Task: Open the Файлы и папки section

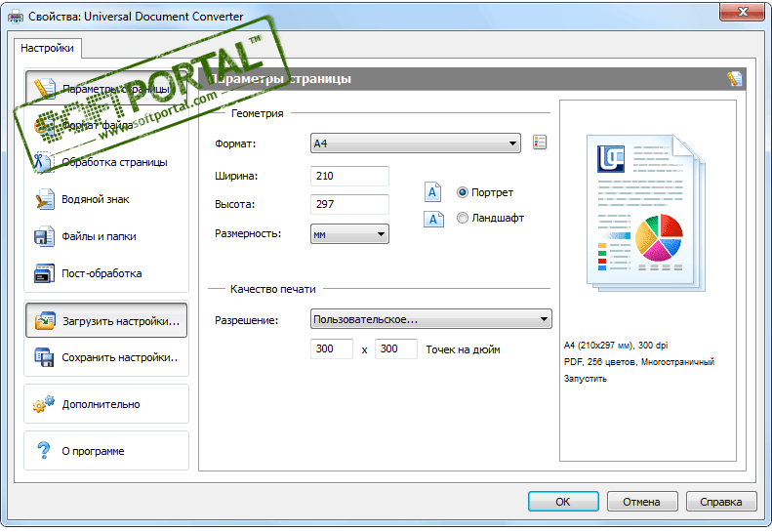Action: click(x=105, y=236)
